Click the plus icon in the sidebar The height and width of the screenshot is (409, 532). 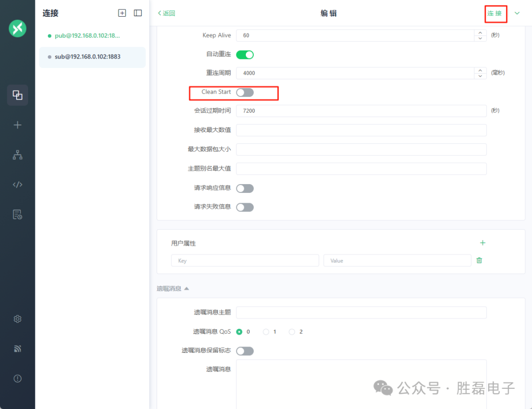17,125
